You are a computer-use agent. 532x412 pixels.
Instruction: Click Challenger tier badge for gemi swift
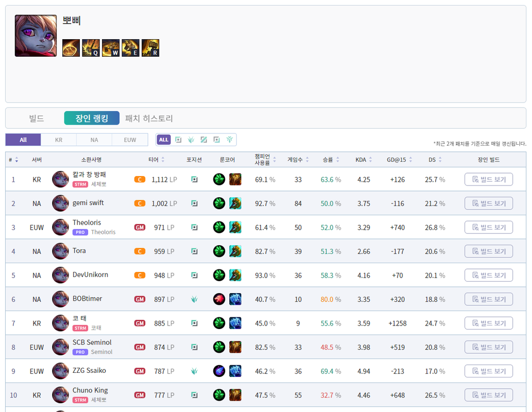[x=140, y=203]
